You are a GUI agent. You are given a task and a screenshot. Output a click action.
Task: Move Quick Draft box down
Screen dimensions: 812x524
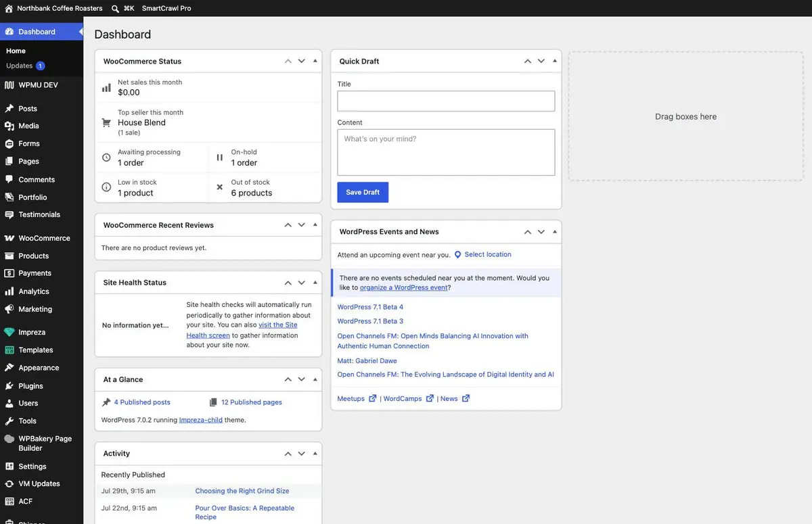[541, 61]
